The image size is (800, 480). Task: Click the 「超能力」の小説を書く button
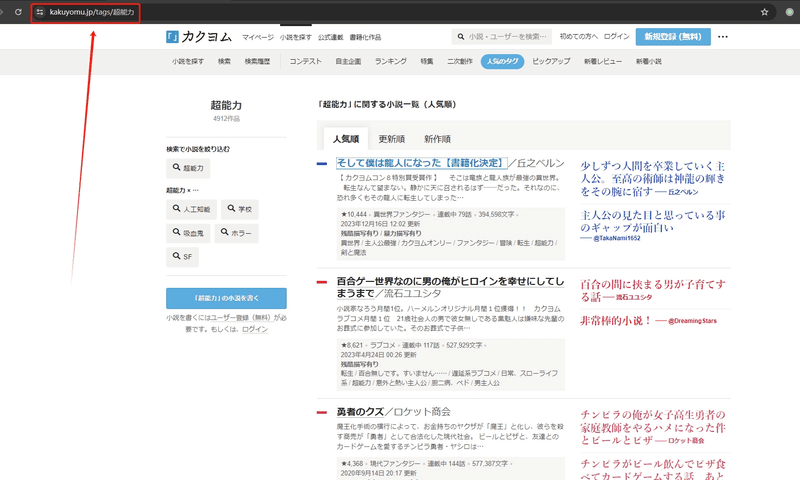tap(226, 298)
